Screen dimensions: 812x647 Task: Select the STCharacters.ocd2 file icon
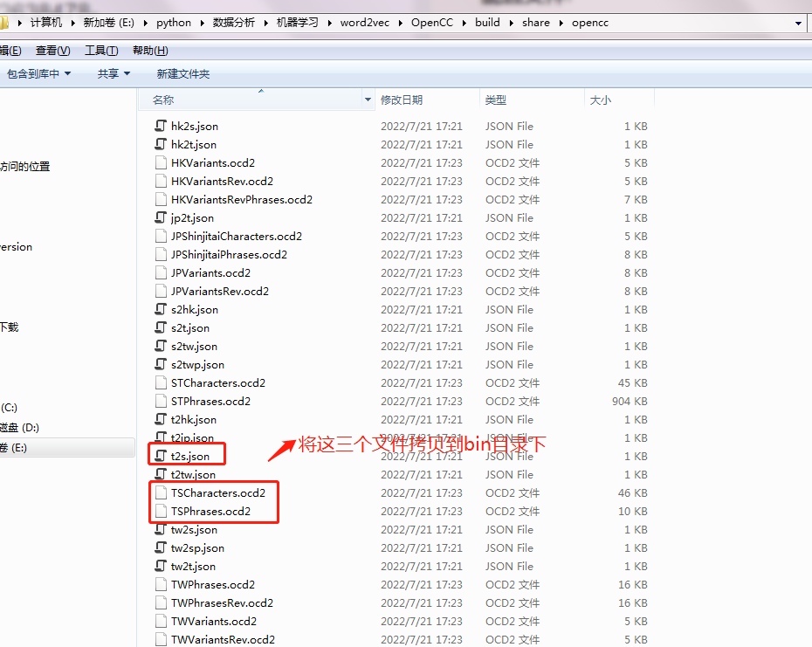161,382
